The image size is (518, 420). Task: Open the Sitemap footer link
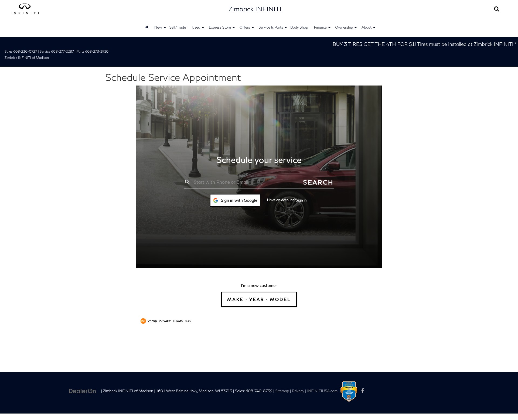tap(282, 391)
